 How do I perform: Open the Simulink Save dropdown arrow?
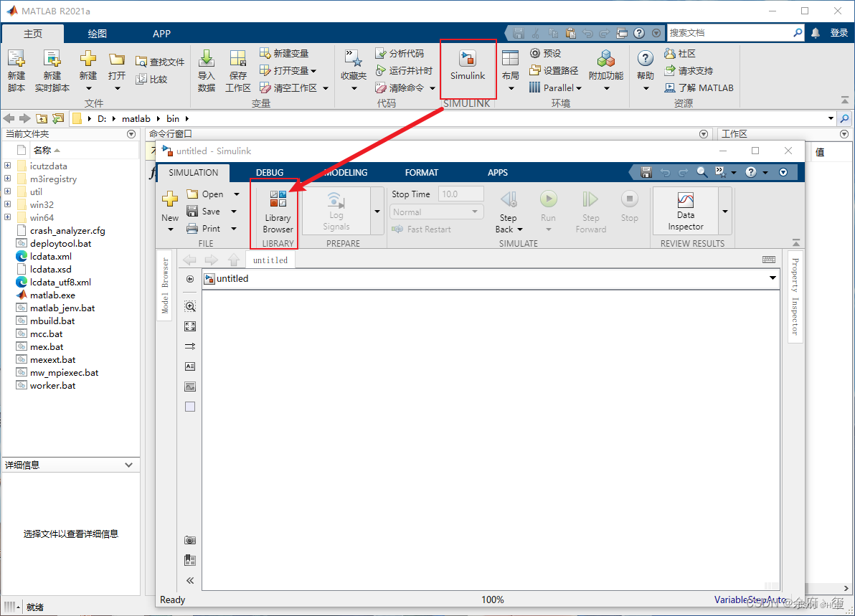(x=234, y=212)
